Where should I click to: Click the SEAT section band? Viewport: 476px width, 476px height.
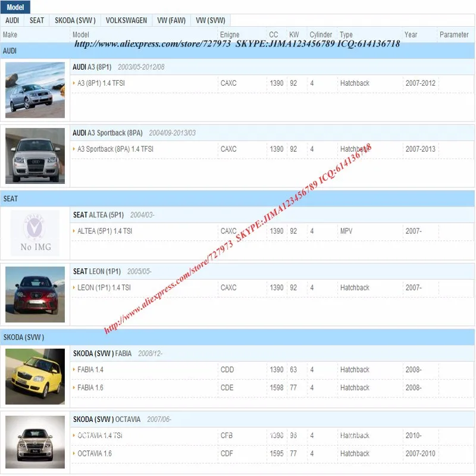tap(237, 199)
